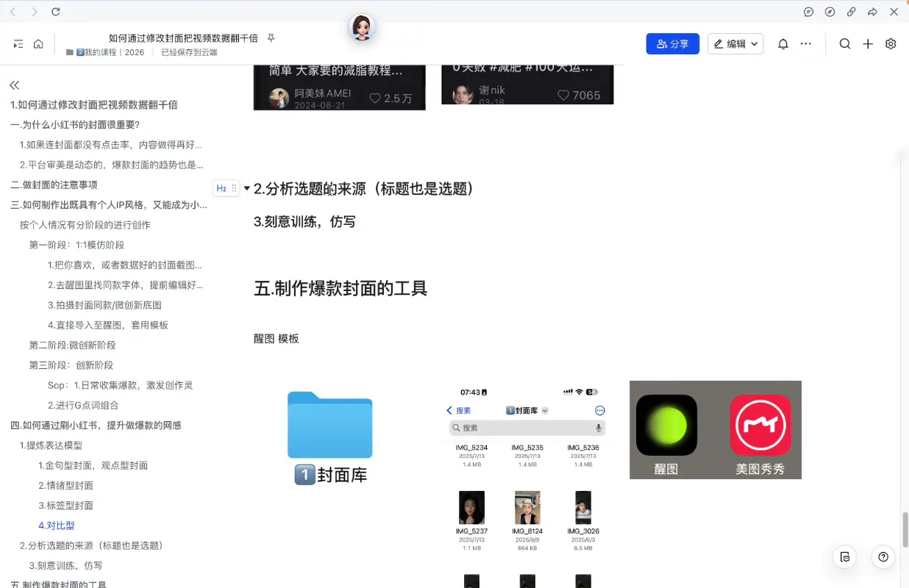Open the more options ellipsis menu
This screenshot has height=588, width=909.
806,44
